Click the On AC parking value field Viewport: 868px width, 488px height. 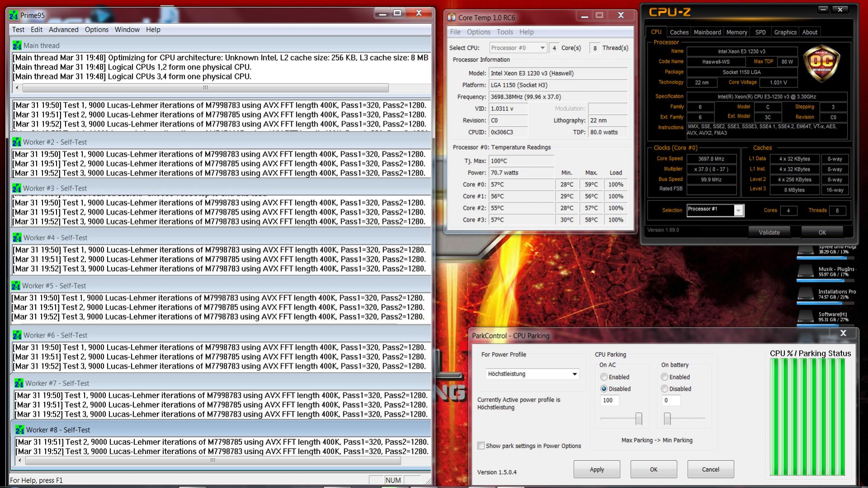[610, 400]
